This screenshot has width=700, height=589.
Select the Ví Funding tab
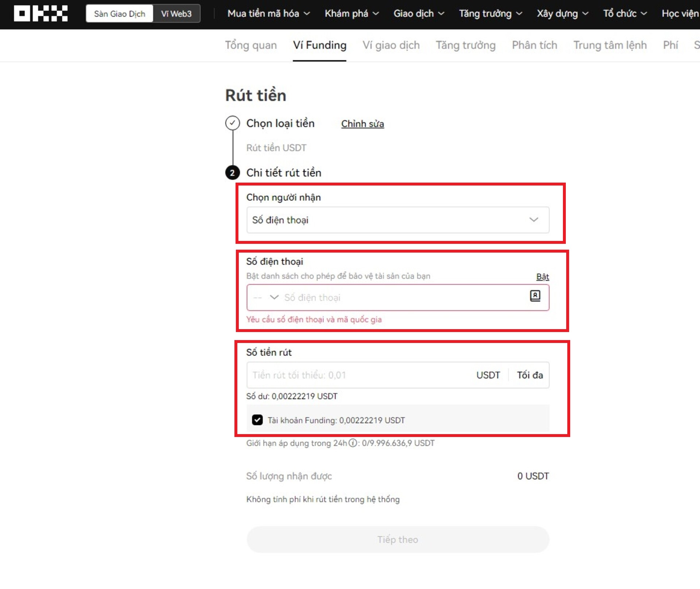(320, 45)
